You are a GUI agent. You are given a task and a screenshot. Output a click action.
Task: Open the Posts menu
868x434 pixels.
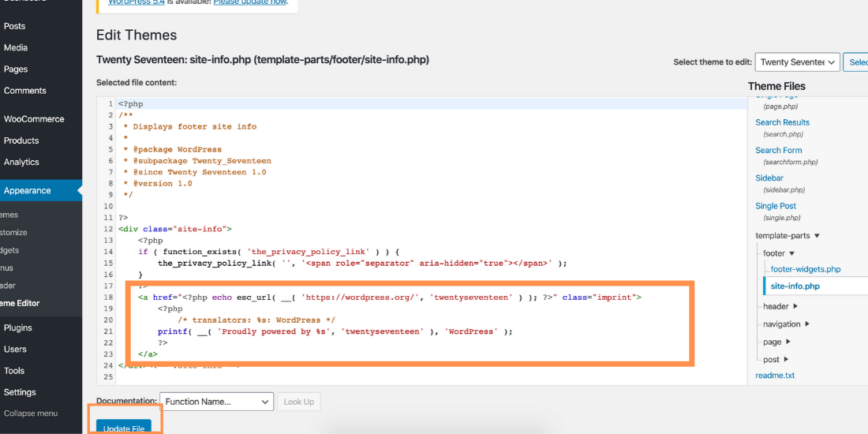14,26
